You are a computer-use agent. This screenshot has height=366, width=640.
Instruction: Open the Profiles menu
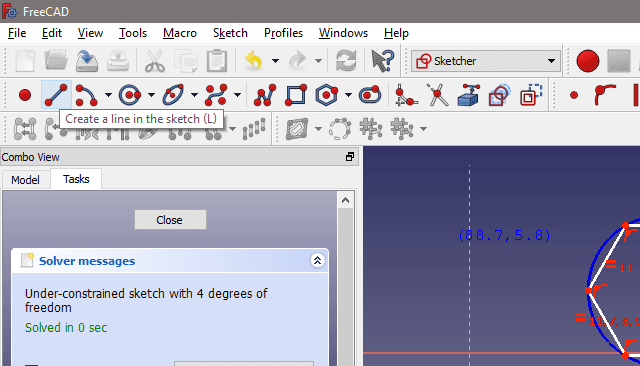click(x=283, y=33)
